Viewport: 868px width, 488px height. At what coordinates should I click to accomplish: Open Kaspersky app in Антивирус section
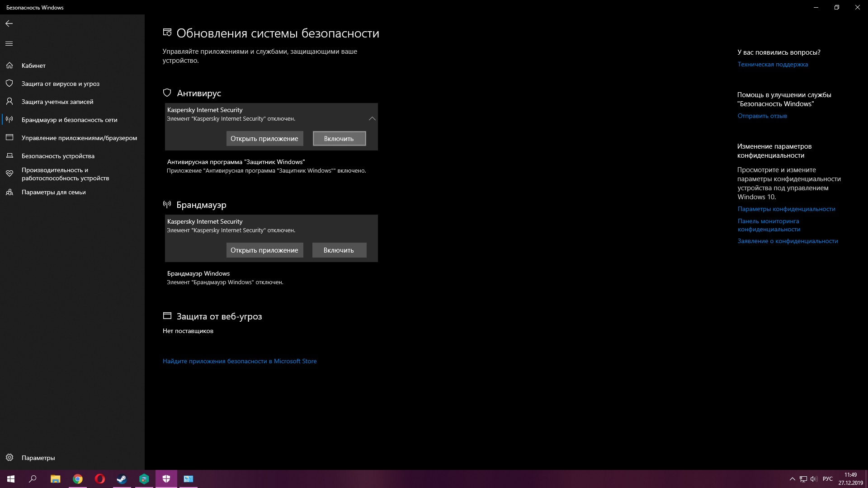pyautogui.click(x=264, y=139)
